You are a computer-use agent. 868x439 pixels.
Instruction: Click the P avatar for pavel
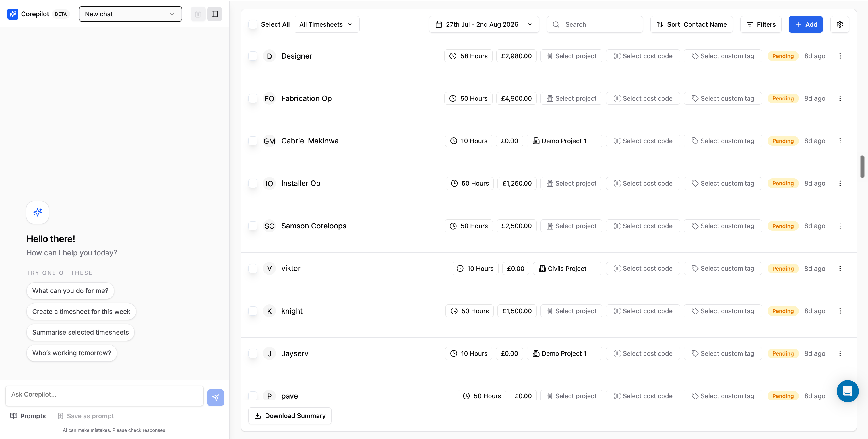point(269,396)
